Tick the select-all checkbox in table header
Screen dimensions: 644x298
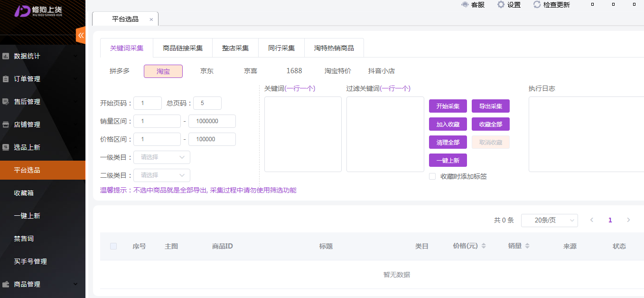pos(113,246)
